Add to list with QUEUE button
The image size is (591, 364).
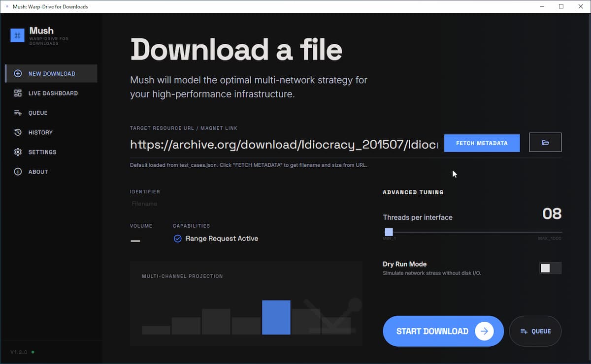535,331
